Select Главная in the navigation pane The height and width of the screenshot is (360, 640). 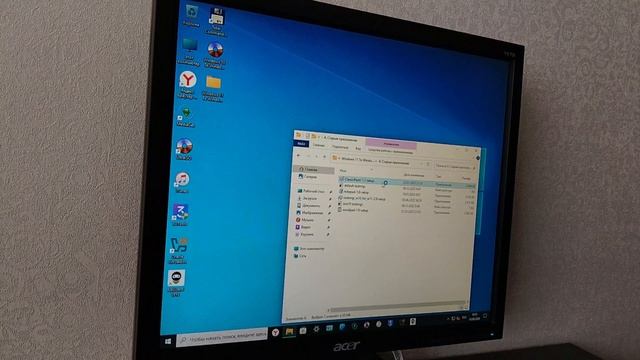point(313,169)
